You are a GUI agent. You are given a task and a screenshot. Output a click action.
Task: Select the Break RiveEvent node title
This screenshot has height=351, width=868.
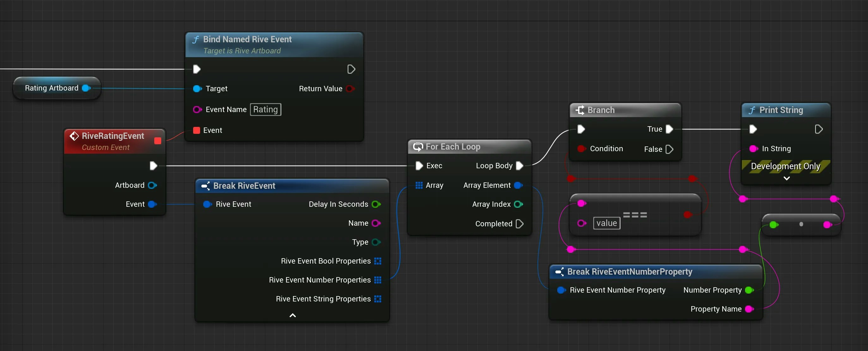click(244, 186)
